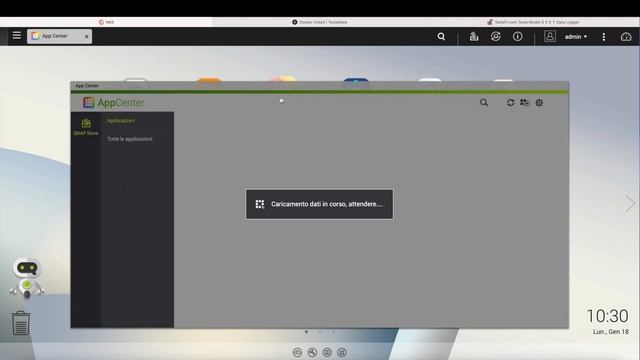Screen dimensions: 640x360
Task: Open event notifications info icon
Action: coord(518,36)
